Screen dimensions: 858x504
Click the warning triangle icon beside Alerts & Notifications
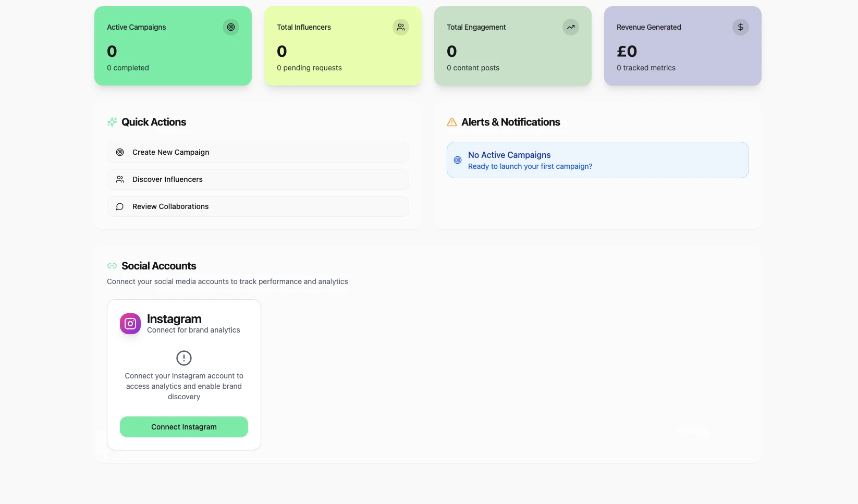click(x=452, y=122)
